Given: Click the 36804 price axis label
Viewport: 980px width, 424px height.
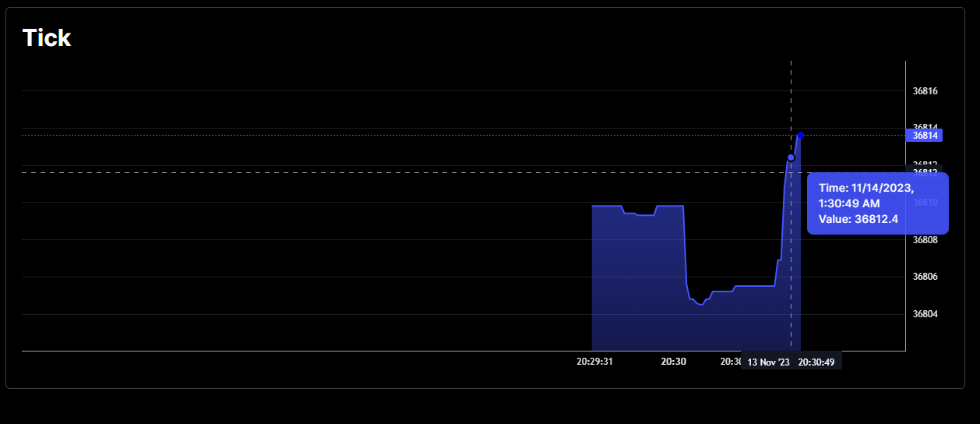Looking at the screenshot, I should tap(925, 314).
